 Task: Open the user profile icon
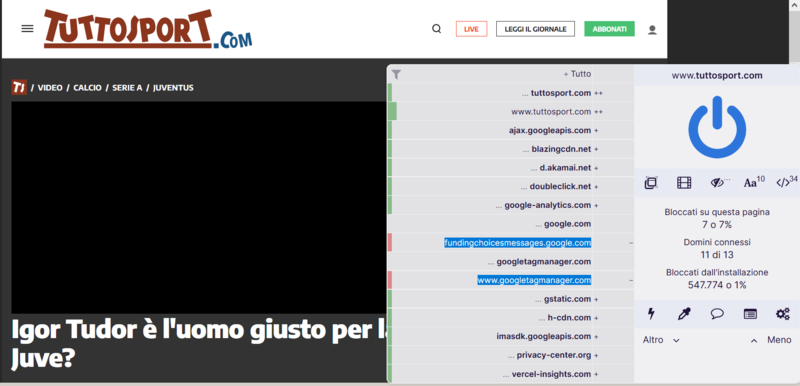[x=652, y=30]
